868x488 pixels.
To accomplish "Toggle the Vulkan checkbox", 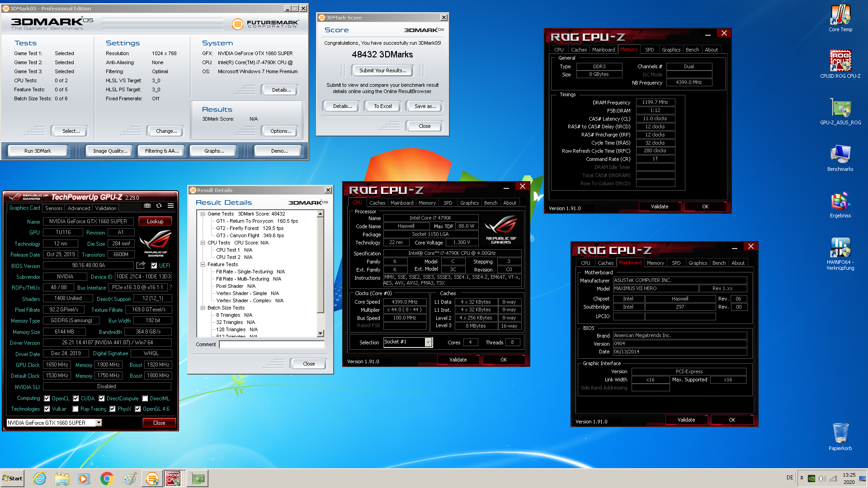I will pos(47,409).
